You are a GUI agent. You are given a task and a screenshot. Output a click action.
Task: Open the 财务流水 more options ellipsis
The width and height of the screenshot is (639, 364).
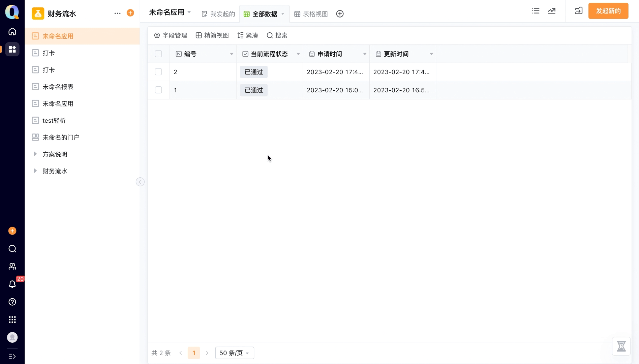(117, 13)
